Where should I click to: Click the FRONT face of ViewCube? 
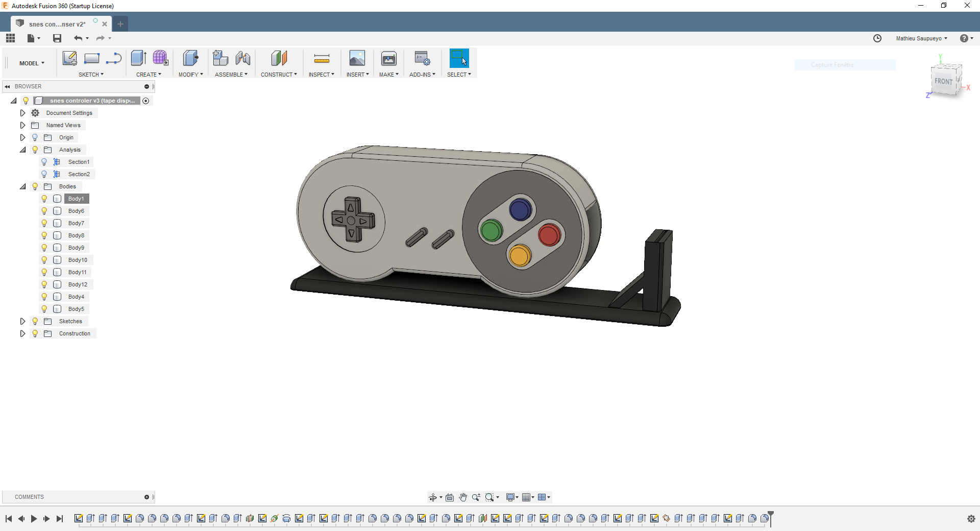(944, 81)
